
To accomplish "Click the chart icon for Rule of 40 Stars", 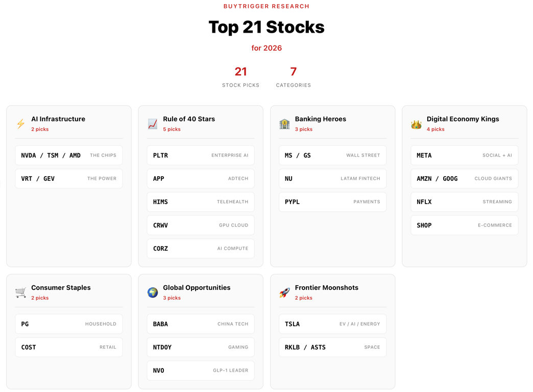I will tap(153, 124).
